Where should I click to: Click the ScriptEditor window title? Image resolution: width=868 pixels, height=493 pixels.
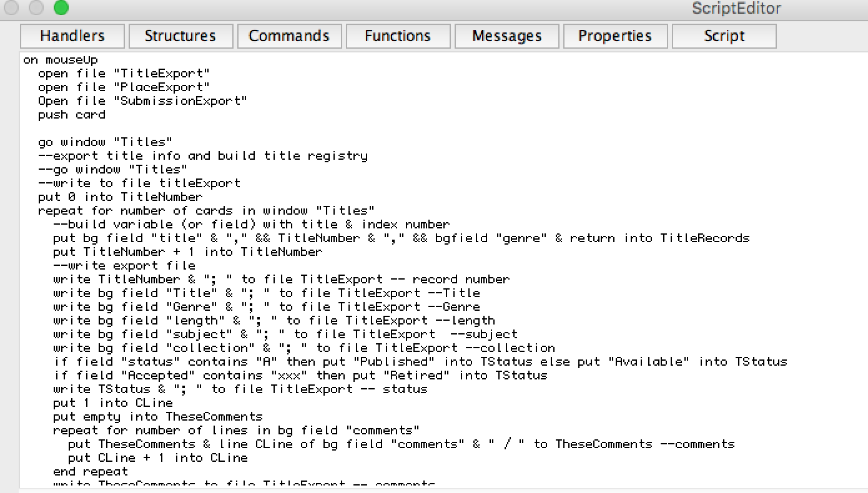pyautogui.click(x=736, y=9)
